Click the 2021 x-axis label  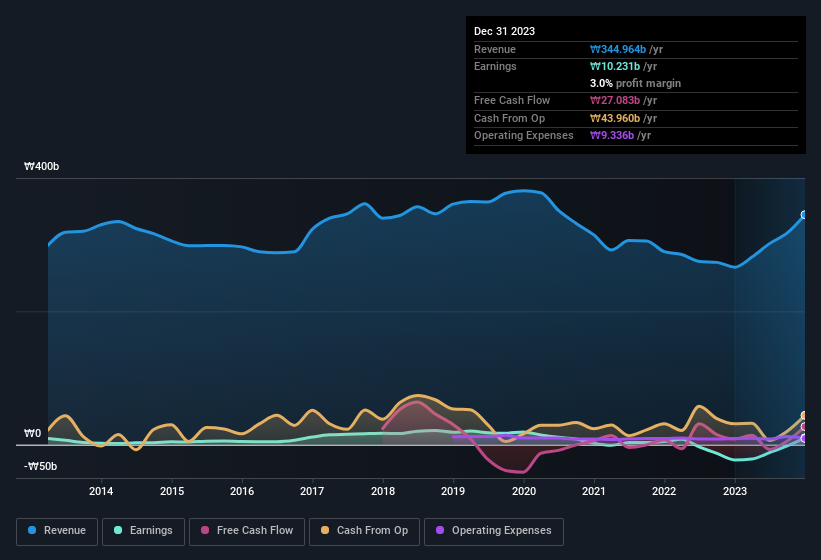coord(594,491)
